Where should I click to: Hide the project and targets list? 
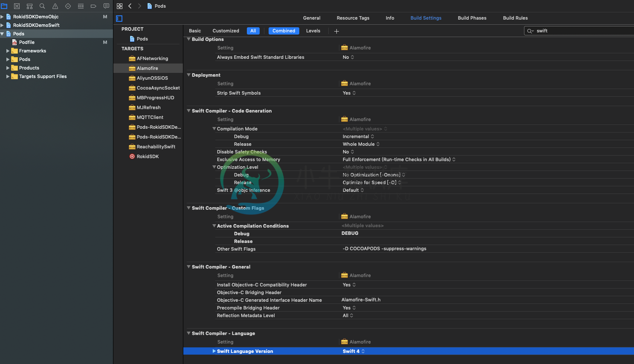pyautogui.click(x=119, y=18)
